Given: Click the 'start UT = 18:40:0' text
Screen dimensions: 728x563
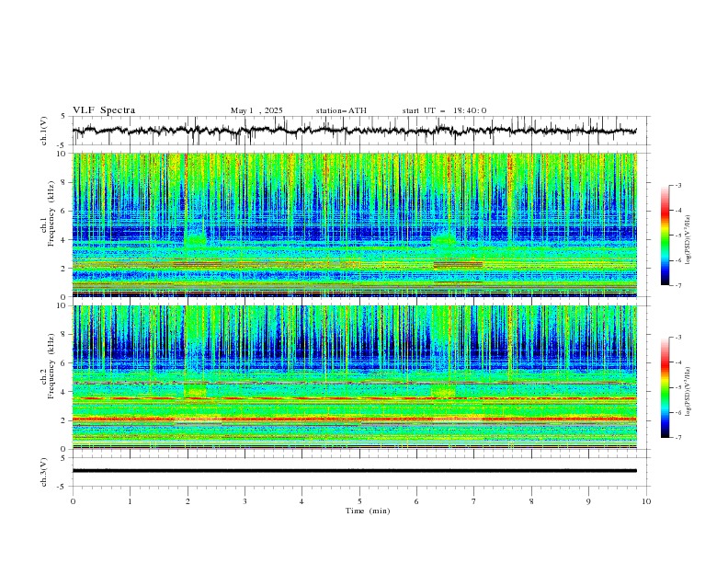Looking at the screenshot, I should tap(444, 110).
